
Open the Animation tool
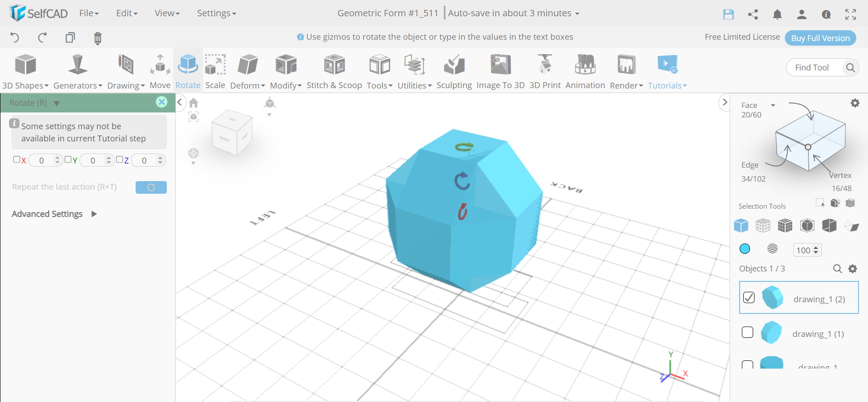tap(585, 71)
